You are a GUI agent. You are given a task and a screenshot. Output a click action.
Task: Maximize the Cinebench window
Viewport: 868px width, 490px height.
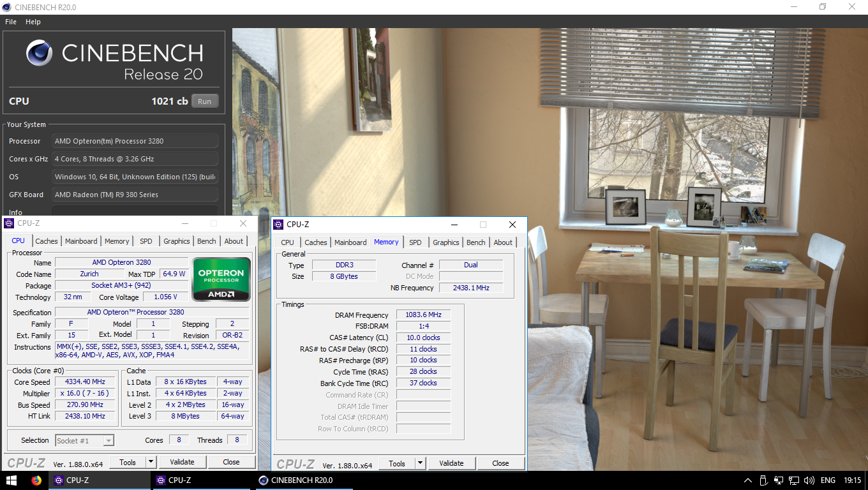click(823, 7)
